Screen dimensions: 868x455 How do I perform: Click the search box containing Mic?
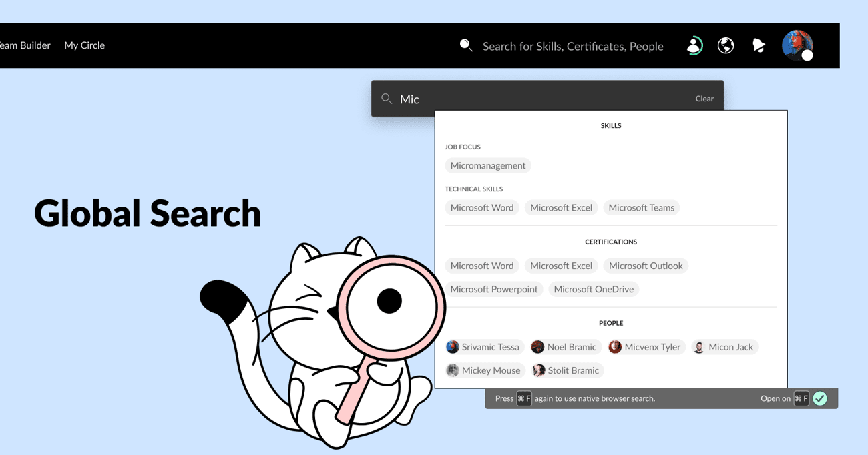(548, 99)
